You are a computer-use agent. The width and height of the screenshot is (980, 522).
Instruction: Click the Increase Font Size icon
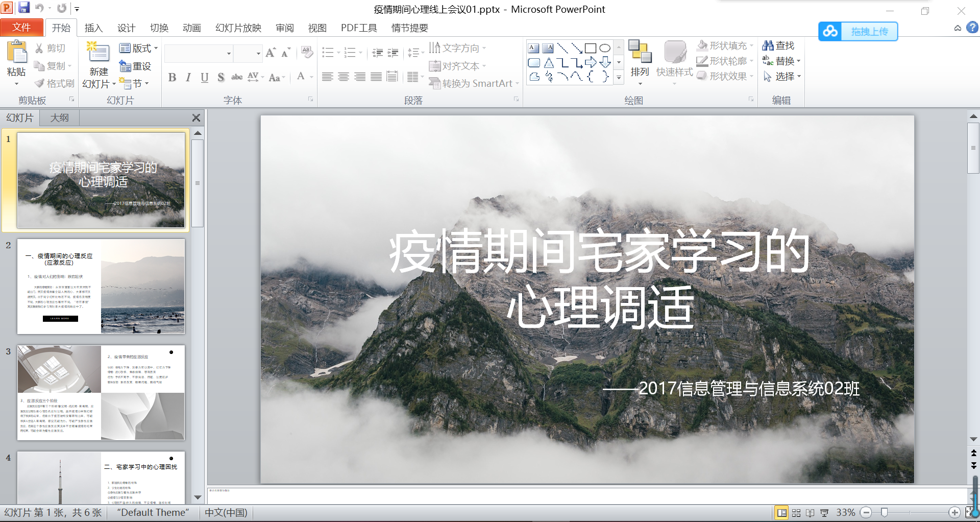click(271, 52)
